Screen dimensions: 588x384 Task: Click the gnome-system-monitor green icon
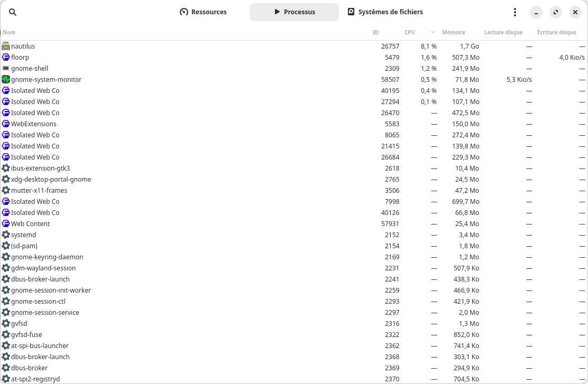point(6,79)
